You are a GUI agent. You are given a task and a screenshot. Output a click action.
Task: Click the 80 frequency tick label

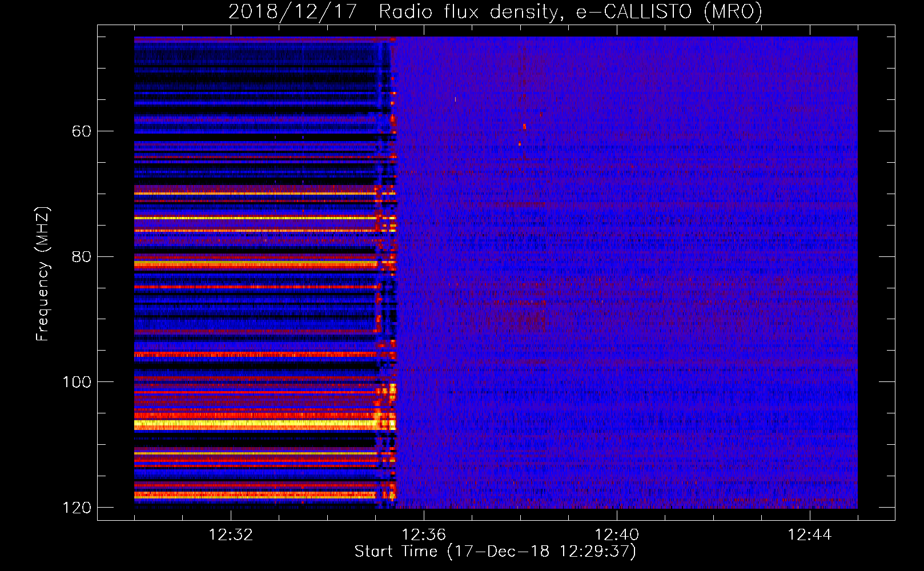click(82, 257)
